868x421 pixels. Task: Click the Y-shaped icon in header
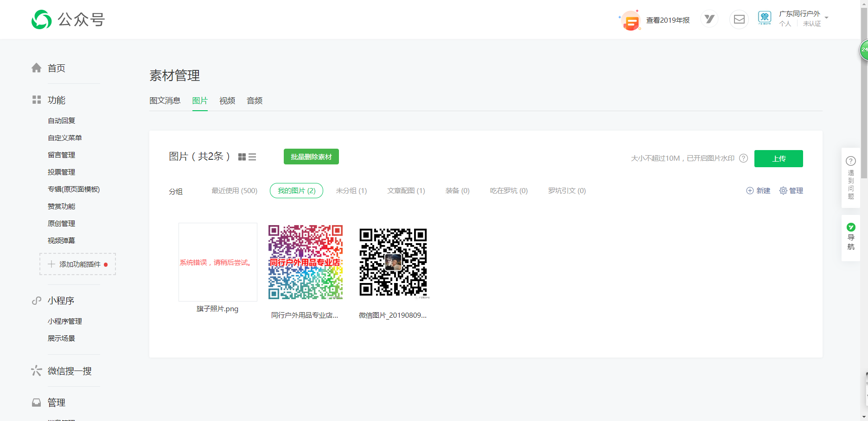point(709,19)
